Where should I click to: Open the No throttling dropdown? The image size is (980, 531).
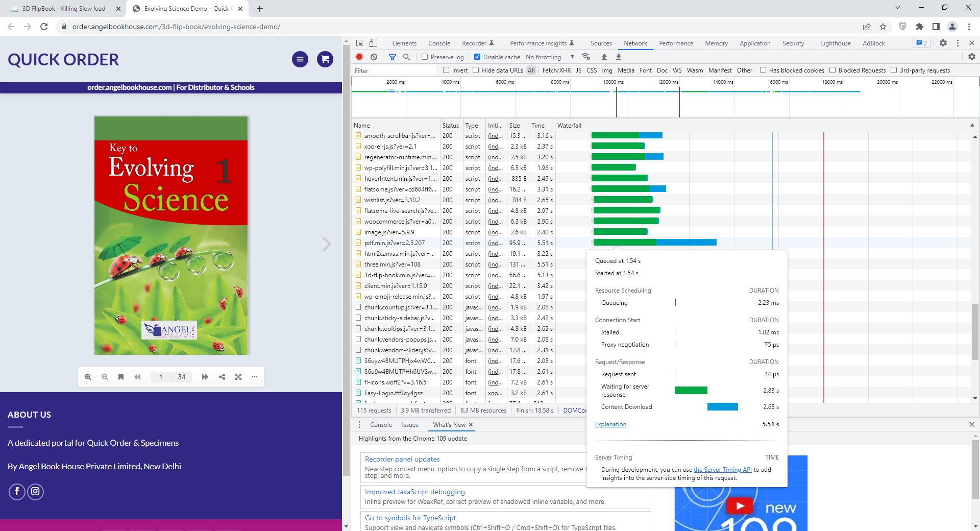(550, 57)
